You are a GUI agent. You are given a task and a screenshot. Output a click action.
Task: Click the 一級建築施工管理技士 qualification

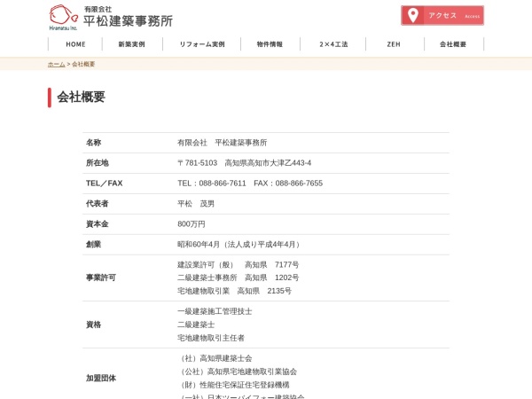pos(215,311)
